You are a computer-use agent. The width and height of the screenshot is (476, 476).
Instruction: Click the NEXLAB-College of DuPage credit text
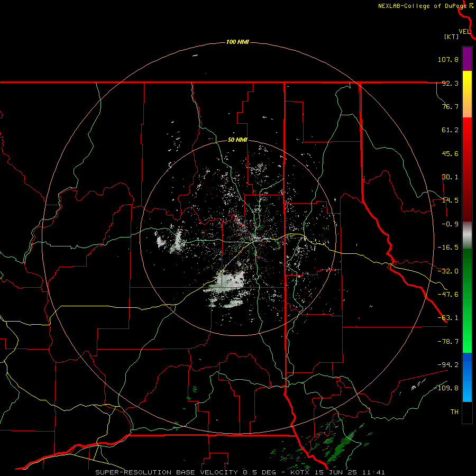coord(422,6)
